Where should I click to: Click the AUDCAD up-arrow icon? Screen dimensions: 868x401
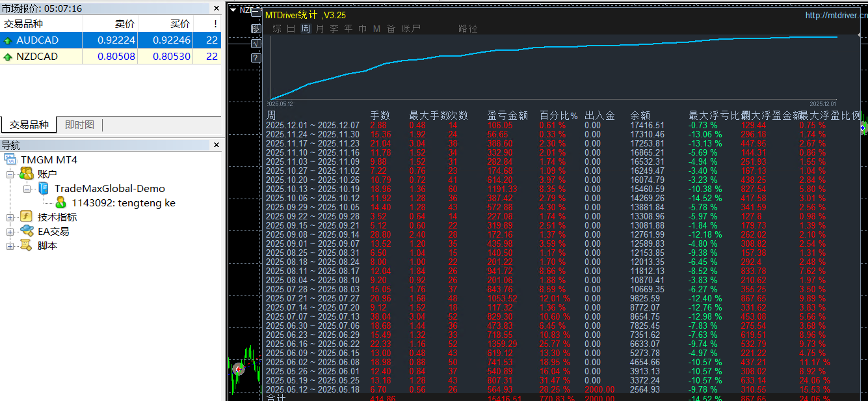point(8,40)
